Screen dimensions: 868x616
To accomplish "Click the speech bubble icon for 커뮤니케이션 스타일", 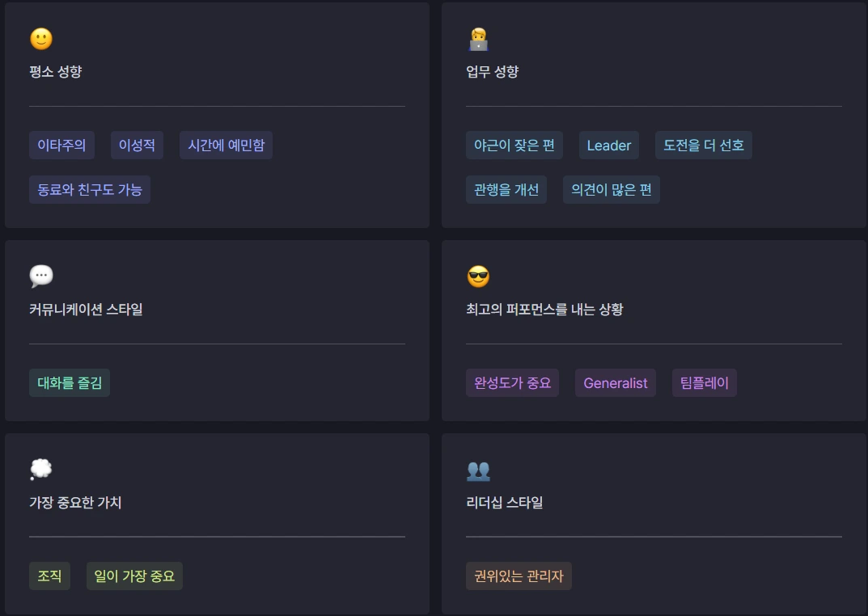I will (40, 275).
